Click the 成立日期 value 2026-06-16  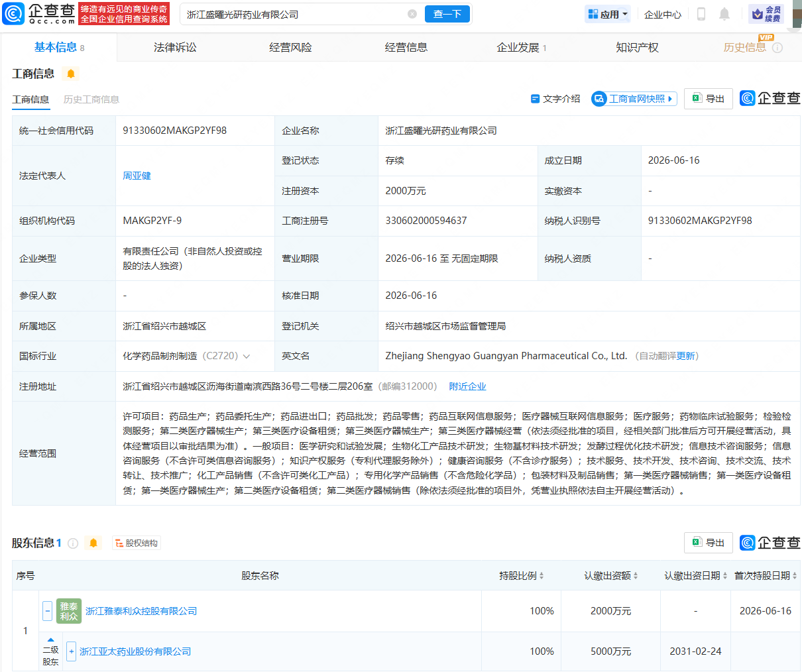[x=673, y=160]
